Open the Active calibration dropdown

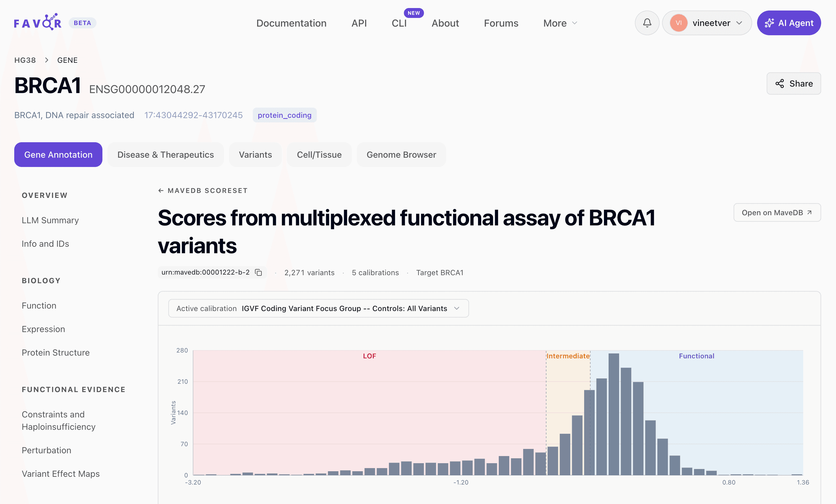click(x=319, y=308)
